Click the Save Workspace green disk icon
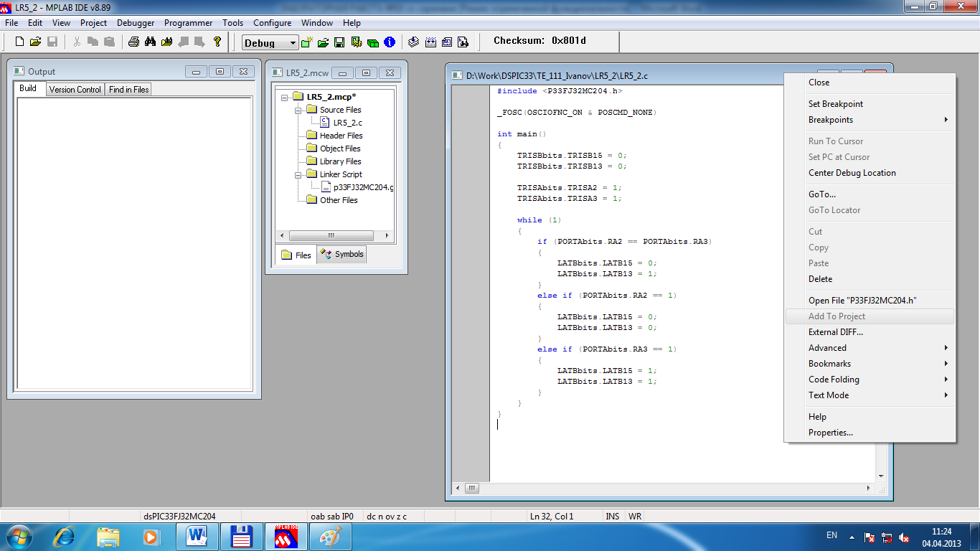 [340, 42]
